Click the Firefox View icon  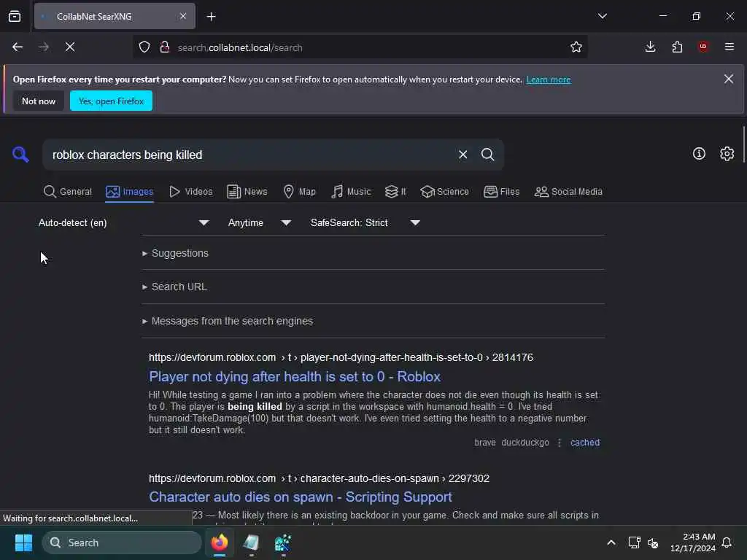pos(15,17)
